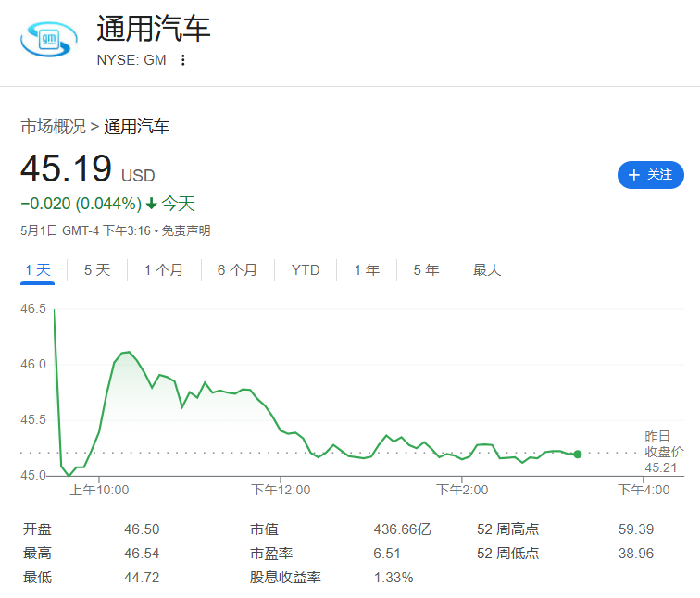Click the GM company logo icon
Viewport: 700px width, 598px height.
(49, 39)
